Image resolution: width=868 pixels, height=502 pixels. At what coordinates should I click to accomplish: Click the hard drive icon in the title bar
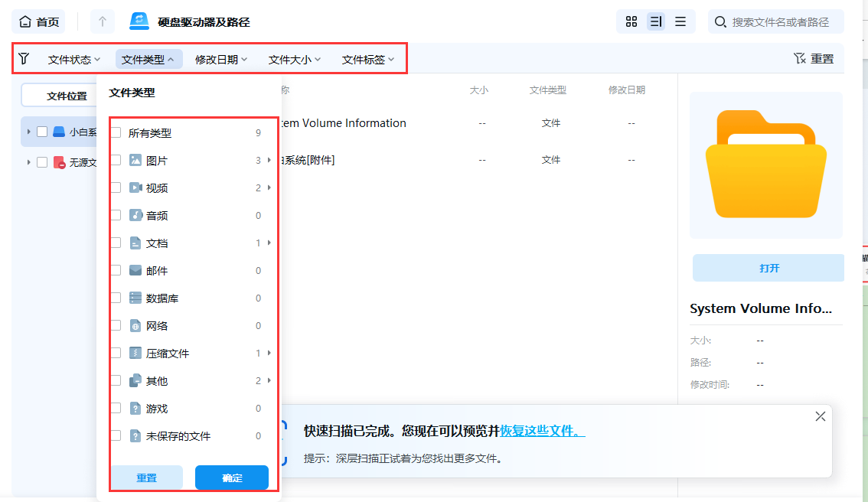(x=139, y=21)
